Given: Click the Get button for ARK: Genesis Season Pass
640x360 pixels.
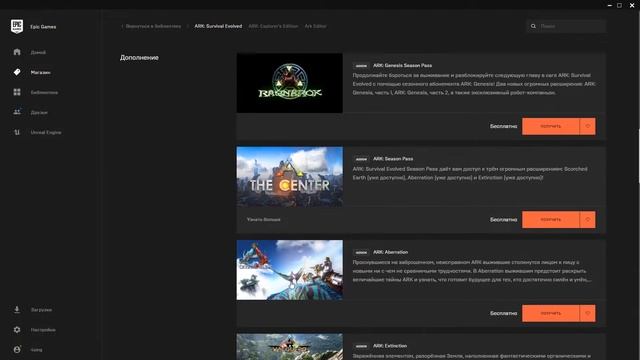Looking at the screenshot, I should (x=551, y=126).
